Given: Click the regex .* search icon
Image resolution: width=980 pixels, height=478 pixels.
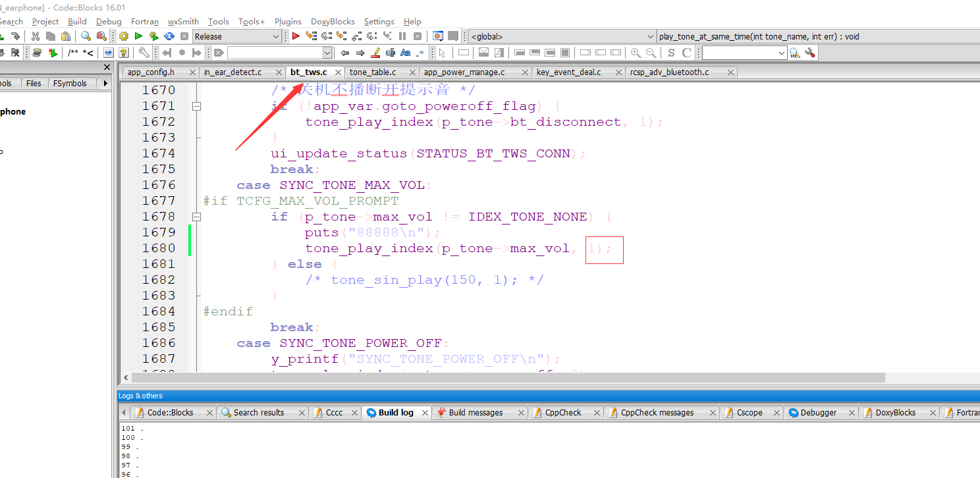Looking at the screenshot, I should pyautogui.click(x=420, y=53).
